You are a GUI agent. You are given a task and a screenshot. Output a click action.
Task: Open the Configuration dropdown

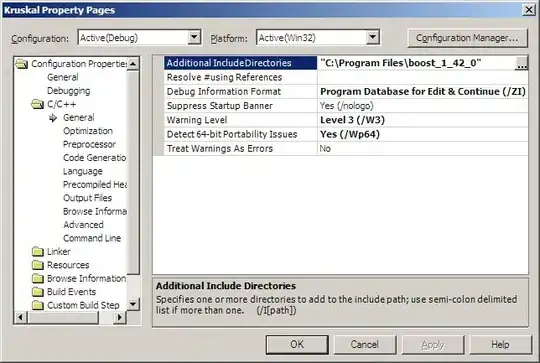(194, 37)
